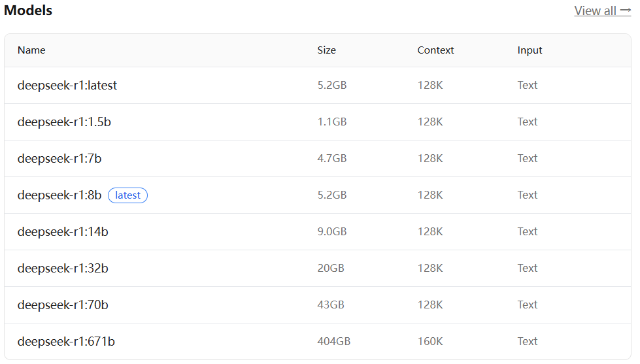Open the deepseek-r1:latest model
Viewport: 640px width, 364px height.
coord(67,86)
